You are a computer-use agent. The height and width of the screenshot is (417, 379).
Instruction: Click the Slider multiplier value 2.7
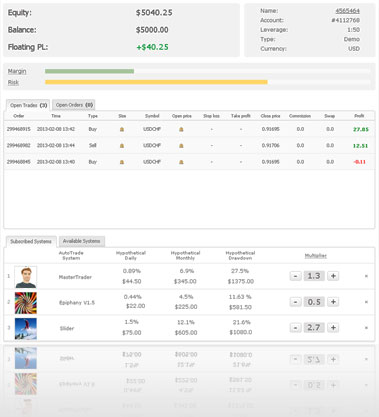tap(314, 328)
